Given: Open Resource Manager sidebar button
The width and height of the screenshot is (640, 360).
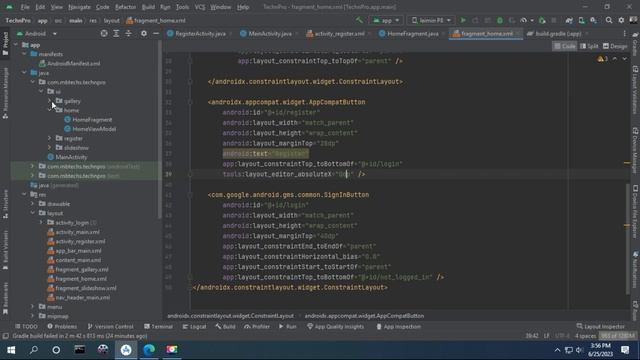Looking at the screenshot, I should click(x=5, y=93).
